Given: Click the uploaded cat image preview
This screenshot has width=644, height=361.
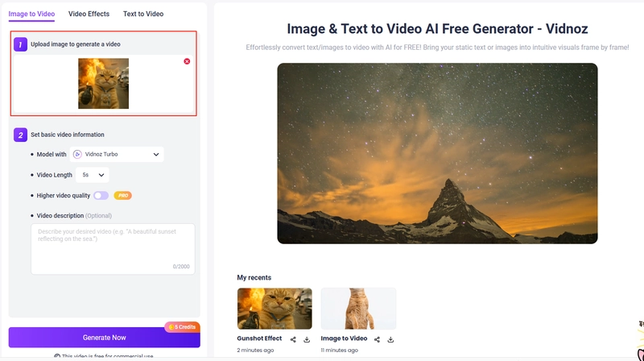Looking at the screenshot, I should point(103,84).
